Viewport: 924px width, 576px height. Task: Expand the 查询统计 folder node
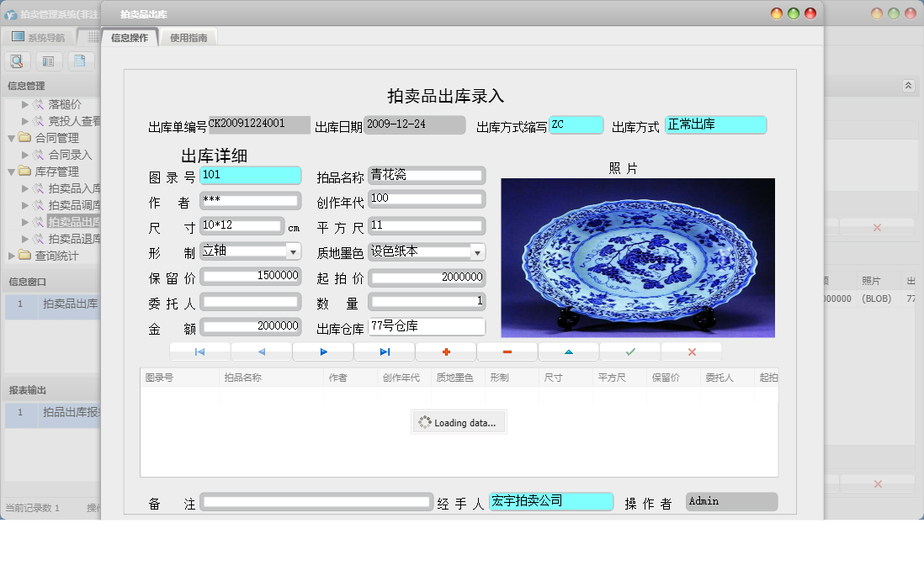point(11,256)
